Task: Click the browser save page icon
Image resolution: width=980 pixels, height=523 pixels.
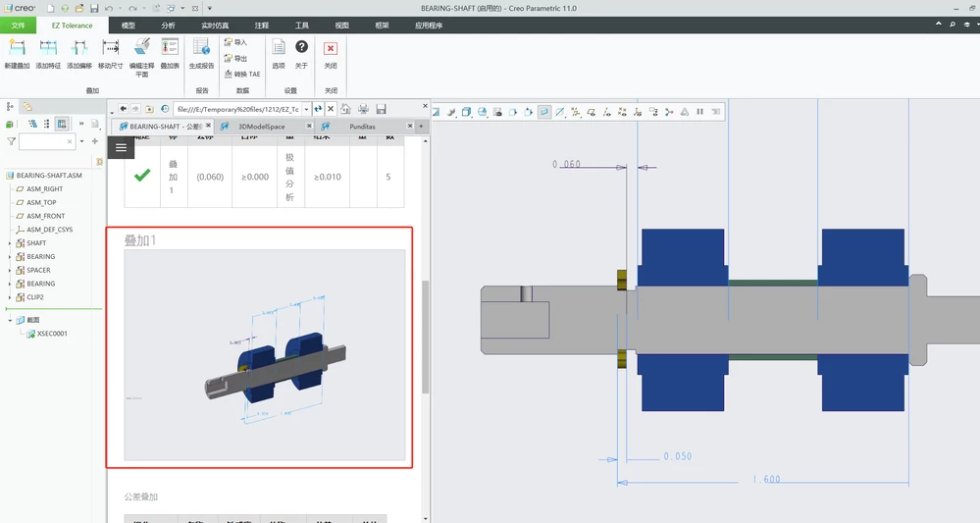Action: 382,109
